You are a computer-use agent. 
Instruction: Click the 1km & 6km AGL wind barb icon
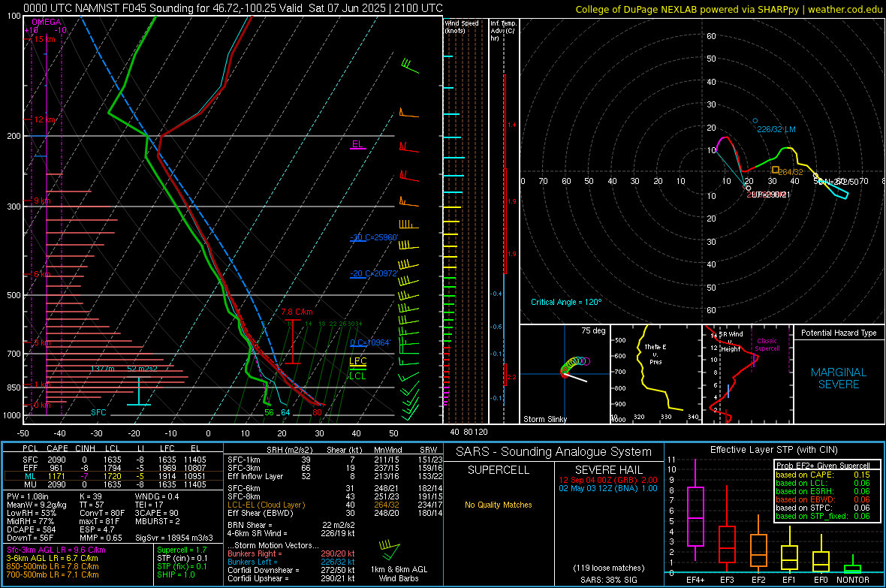(x=390, y=550)
